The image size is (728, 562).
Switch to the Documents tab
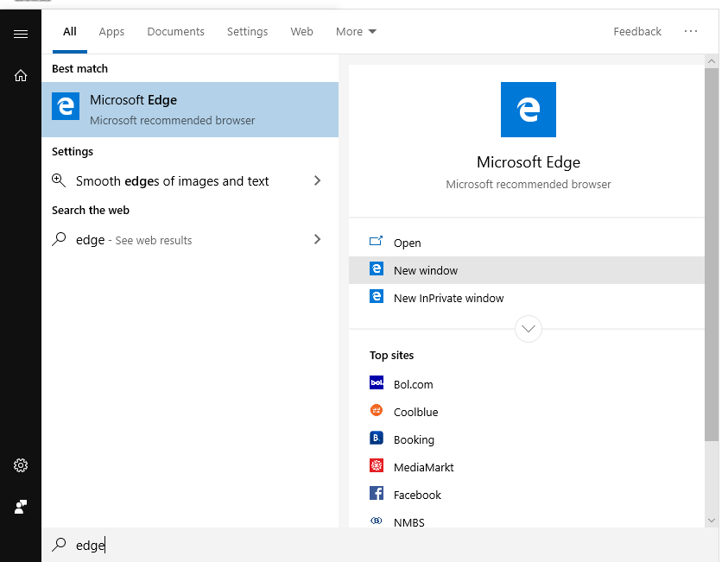(175, 32)
